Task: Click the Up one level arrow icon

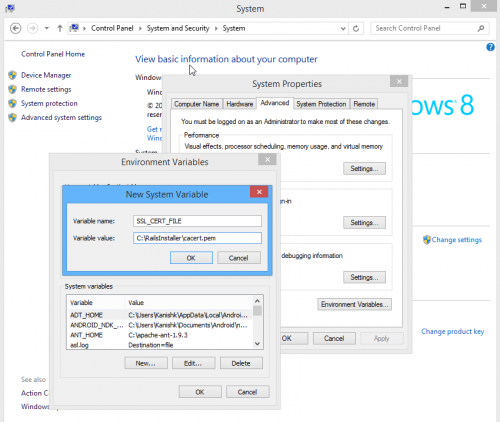Action: coord(60,28)
